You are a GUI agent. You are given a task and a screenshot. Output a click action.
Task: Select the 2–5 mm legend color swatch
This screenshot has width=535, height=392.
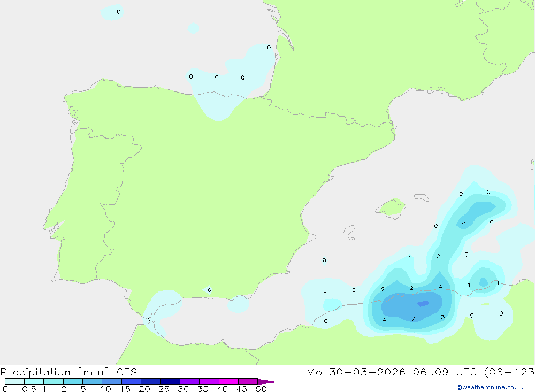(73, 381)
